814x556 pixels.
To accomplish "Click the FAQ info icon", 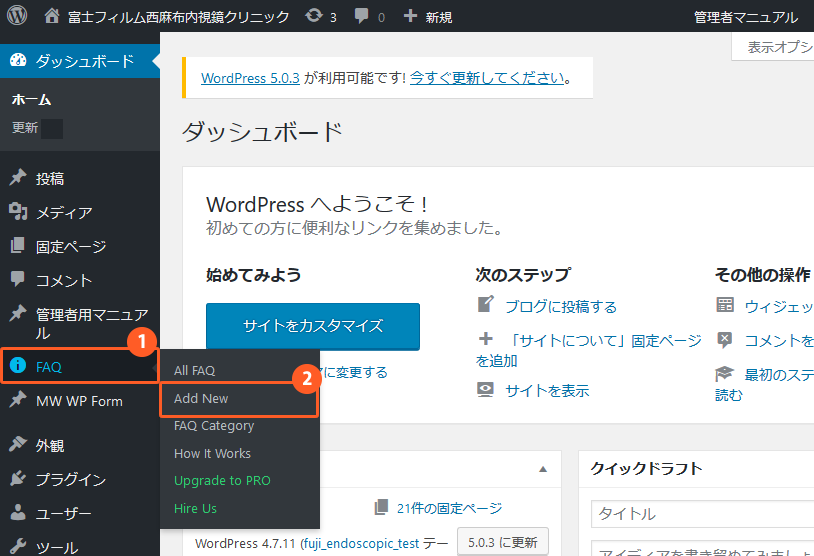I will pyautogui.click(x=18, y=365).
